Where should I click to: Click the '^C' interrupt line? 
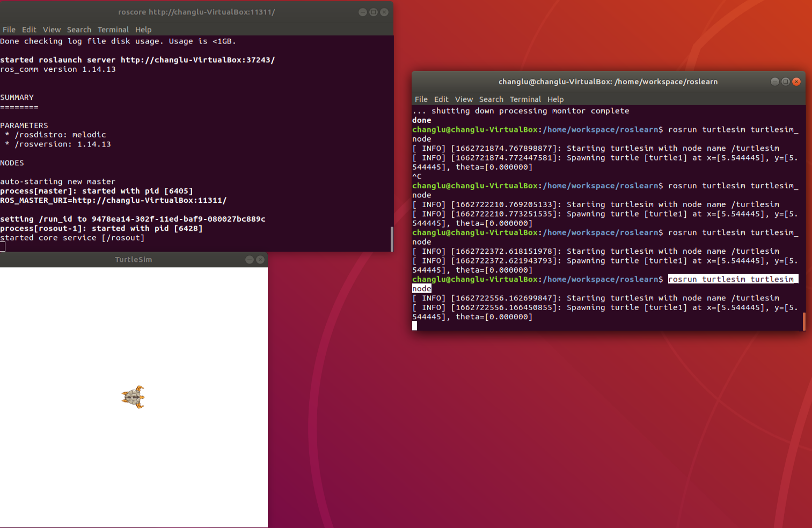[x=417, y=177]
